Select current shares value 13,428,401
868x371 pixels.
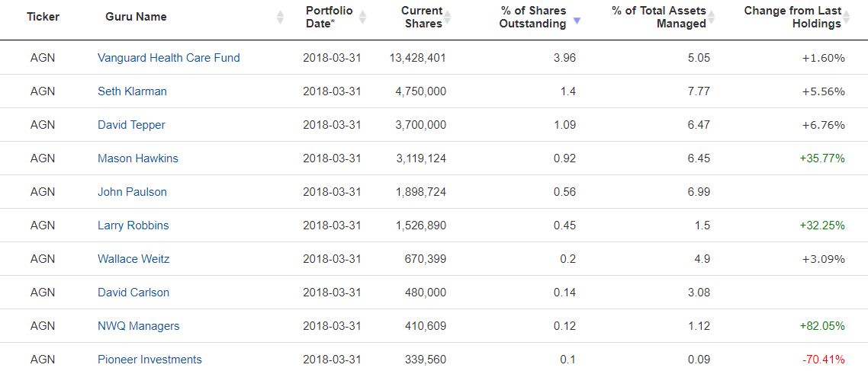pyautogui.click(x=417, y=57)
